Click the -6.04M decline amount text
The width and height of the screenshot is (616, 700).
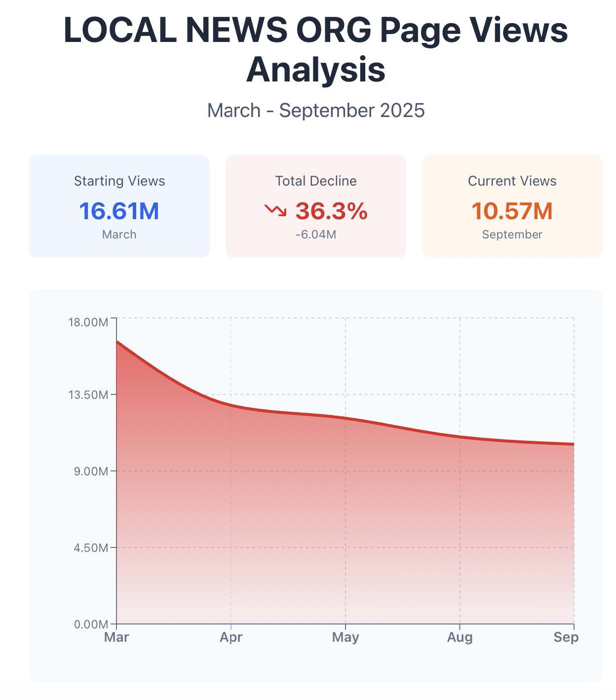tap(316, 234)
